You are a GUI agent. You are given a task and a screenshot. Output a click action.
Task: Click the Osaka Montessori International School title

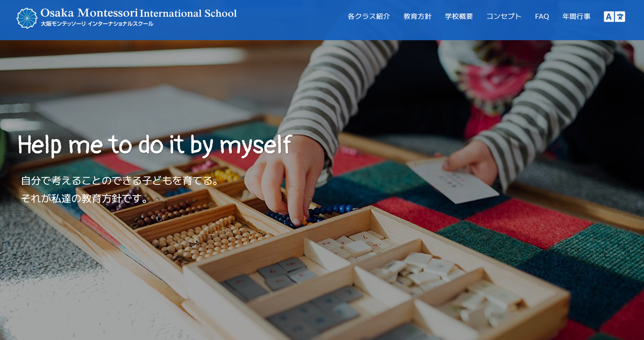pyautogui.click(x=139, y=13)
